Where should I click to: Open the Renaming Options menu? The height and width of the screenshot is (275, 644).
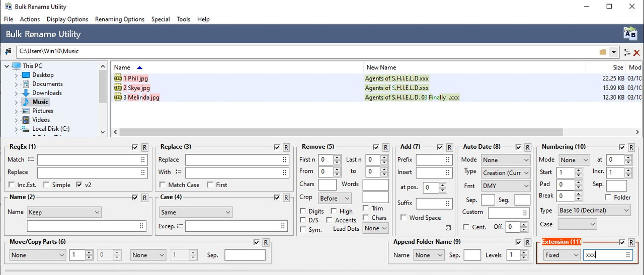tap(120, 19)
